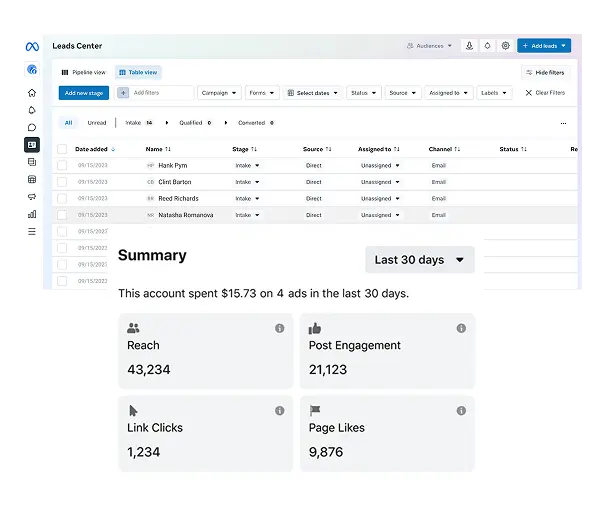Open the Natasha Romanova lead name

click(x=186, y=215)
